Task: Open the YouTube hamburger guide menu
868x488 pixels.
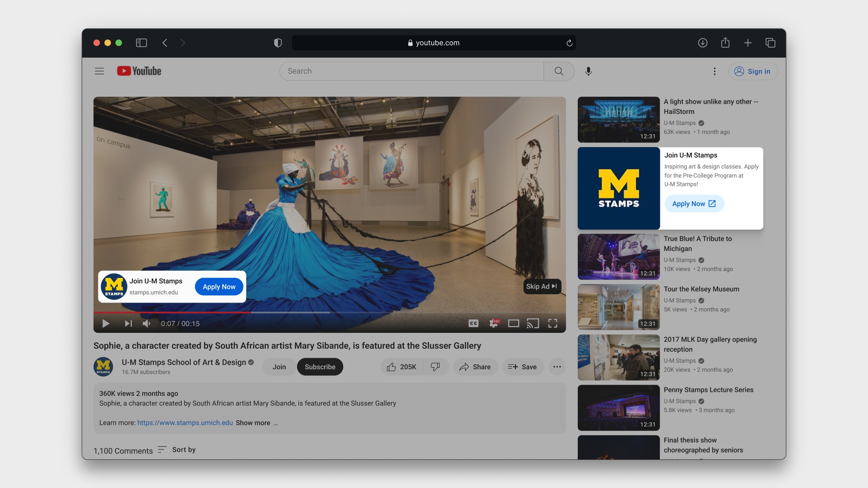Action: click(99, 71)
